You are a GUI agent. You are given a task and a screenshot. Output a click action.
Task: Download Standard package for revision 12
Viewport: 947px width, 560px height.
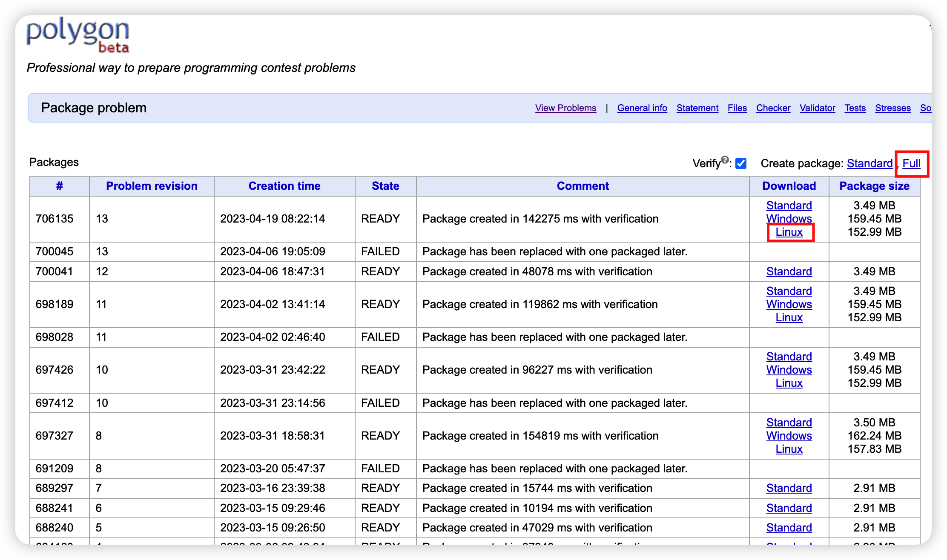click(789, 271)
